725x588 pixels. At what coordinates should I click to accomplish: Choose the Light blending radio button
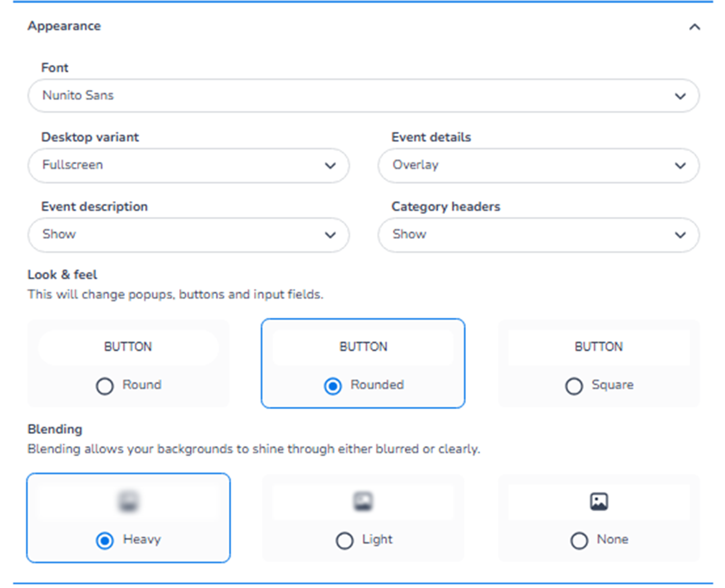tap(345, 541)
